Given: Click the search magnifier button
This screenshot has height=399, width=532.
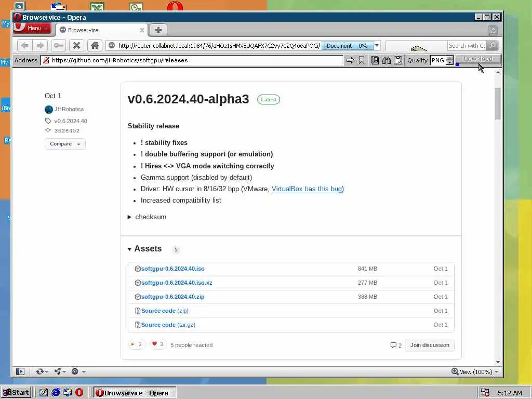Looking at the screenshot, I should pos(493,46).
